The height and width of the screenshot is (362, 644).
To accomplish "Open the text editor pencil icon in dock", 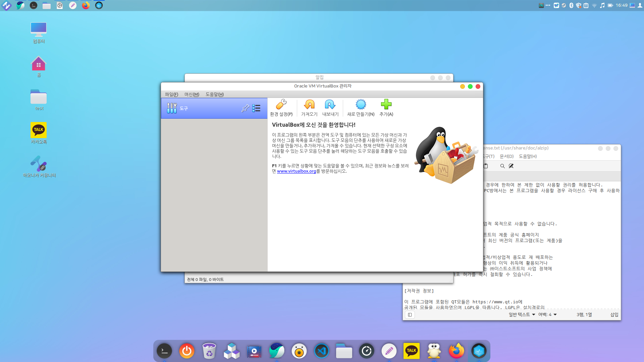I will [389, 351].
